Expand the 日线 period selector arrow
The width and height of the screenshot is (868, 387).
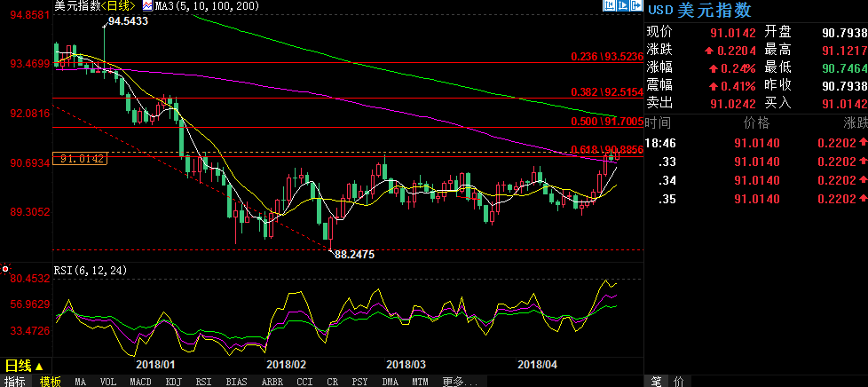tap(38, 366)
